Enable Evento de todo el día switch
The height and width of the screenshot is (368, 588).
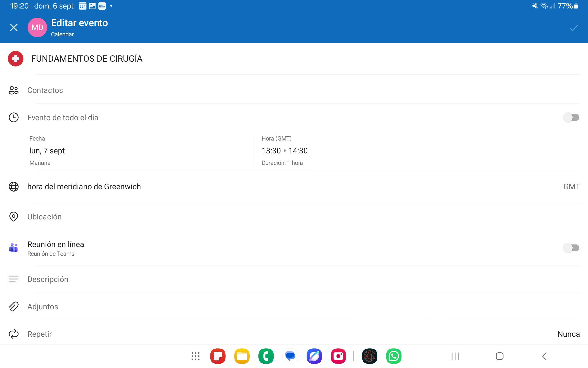(x=571, y=118)
